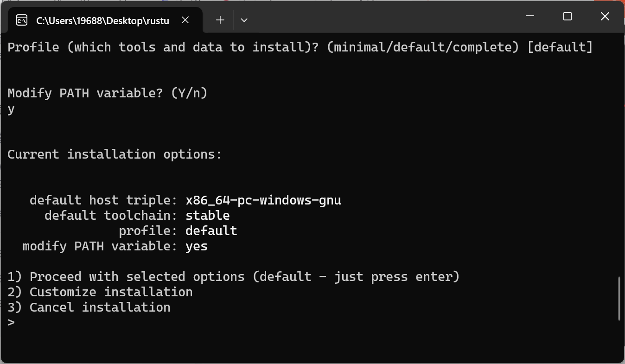Minimize the terminal window
This screenshot has width=625, height=364.
[x=530, y=17]
